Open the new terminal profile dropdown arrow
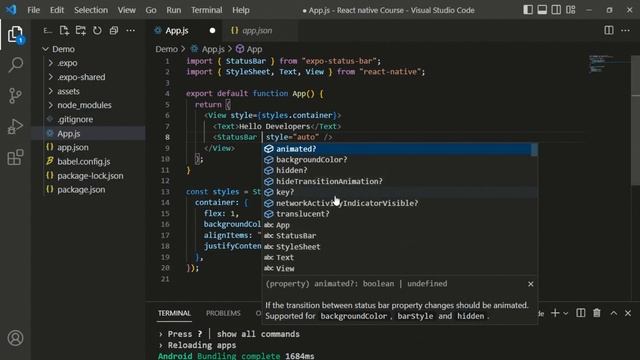The height and width of the screenshot is (360, 640). [566, 313]
